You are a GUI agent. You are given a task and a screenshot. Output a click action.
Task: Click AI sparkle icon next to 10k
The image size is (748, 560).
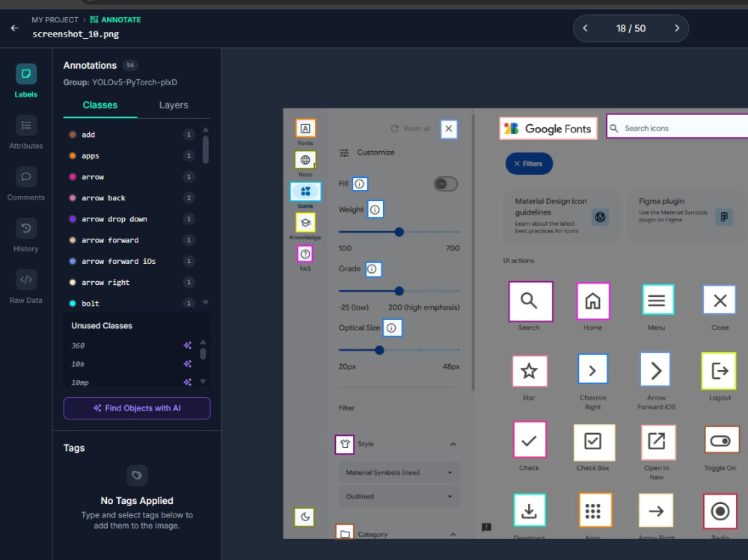pyautogui.click(x=188, y=364)
